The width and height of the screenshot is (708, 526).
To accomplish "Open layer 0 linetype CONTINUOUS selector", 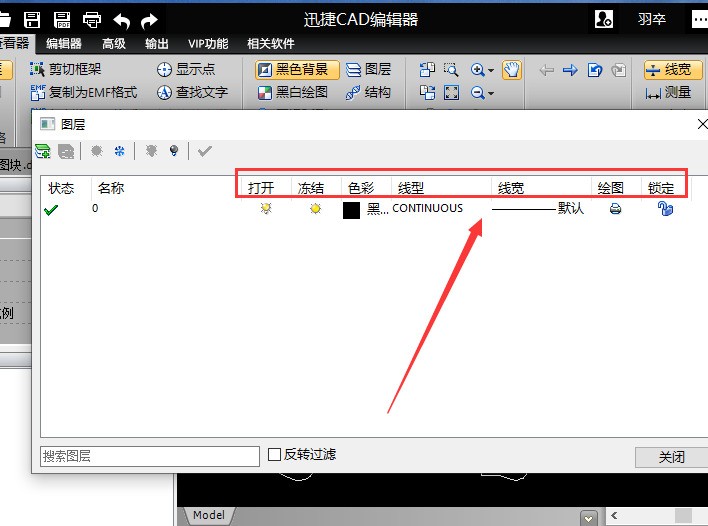I will pos(428,208).
